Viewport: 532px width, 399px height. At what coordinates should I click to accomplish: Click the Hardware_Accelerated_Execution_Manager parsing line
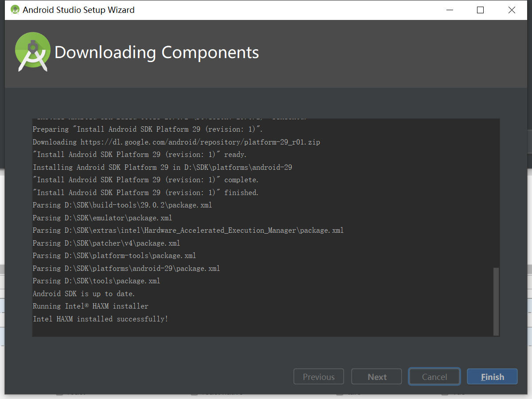click(188, 230)
